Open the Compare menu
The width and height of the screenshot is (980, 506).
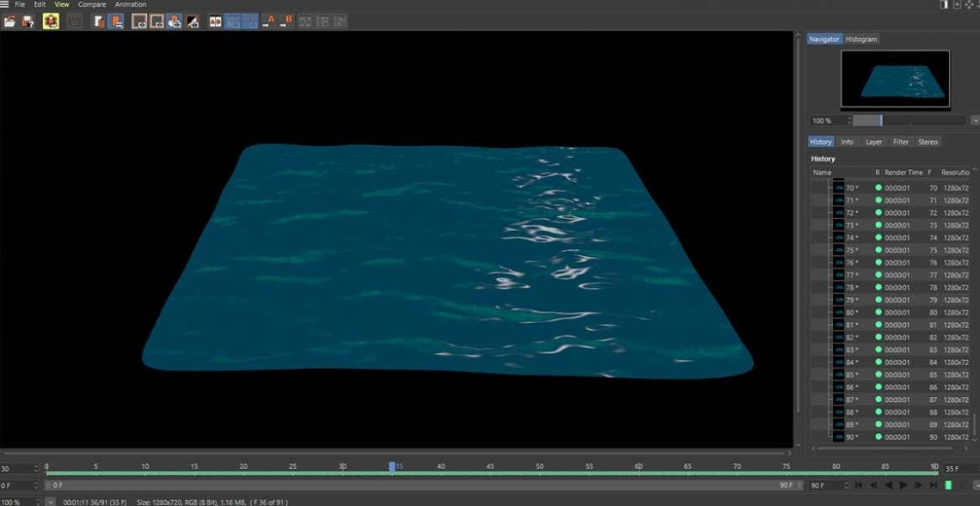tap(92, 4)
